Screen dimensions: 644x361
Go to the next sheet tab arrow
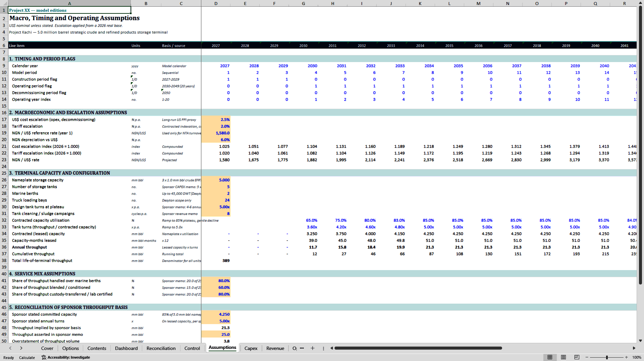pyautogui.click(x=21, y=348)
